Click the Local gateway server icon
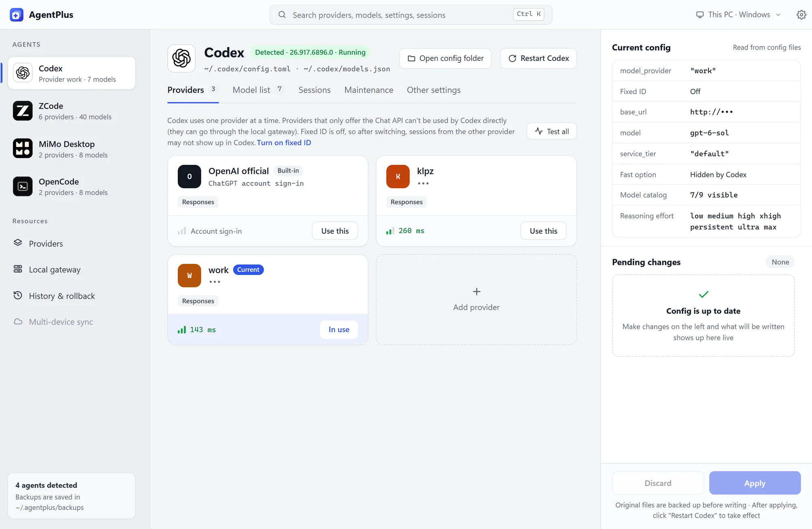This screenshot has width=812, height=529. pos(18,269)
